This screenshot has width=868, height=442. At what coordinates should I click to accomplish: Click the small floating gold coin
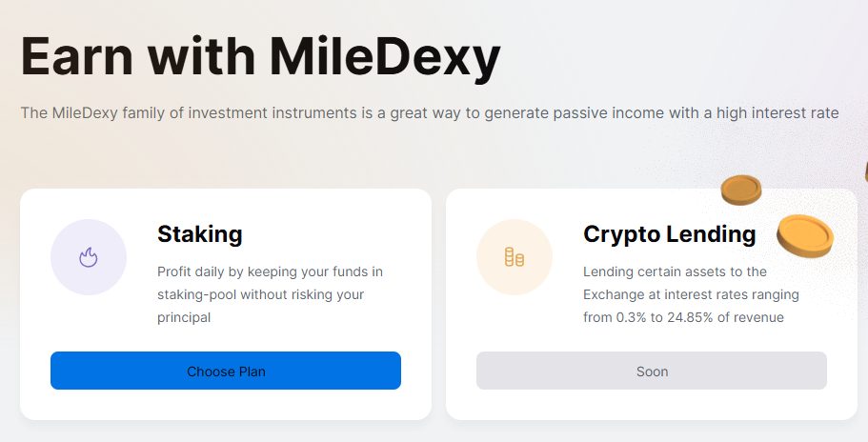pos(740,190)
